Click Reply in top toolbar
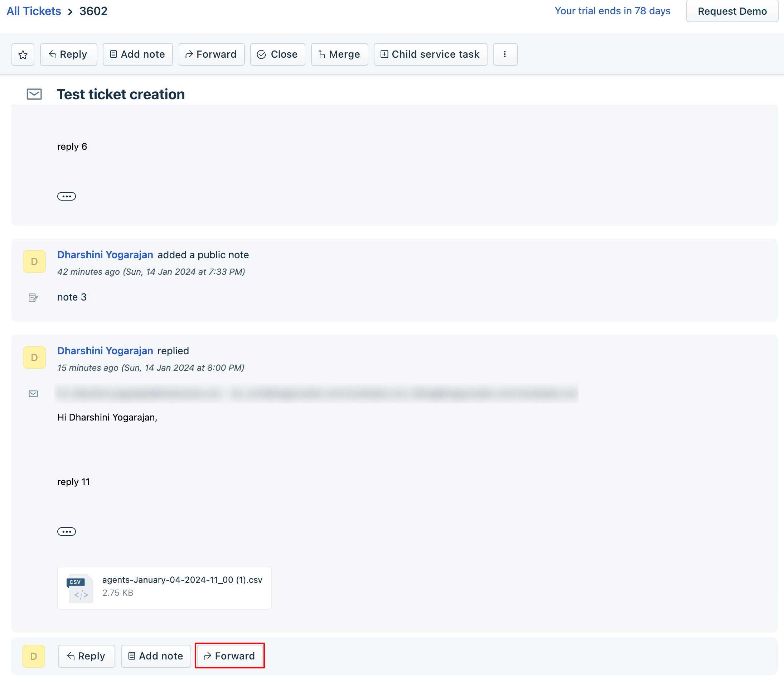Screen dimensions: 784x677 click(68, 54)
